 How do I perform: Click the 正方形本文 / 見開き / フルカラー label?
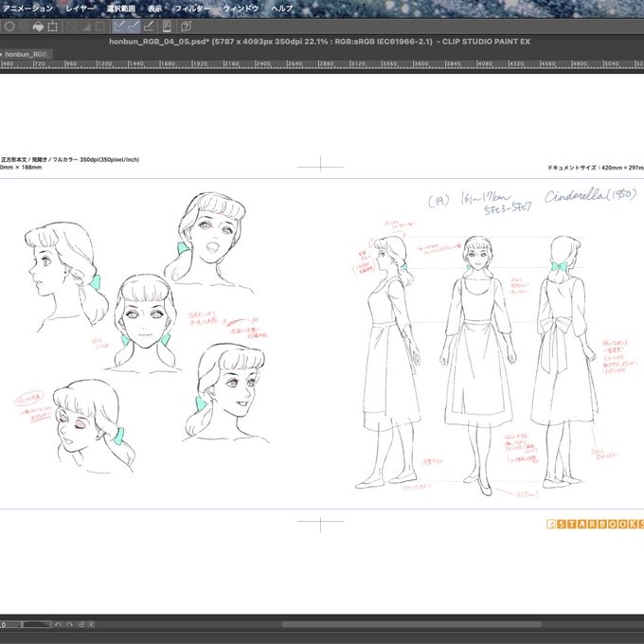pos(70,160)
